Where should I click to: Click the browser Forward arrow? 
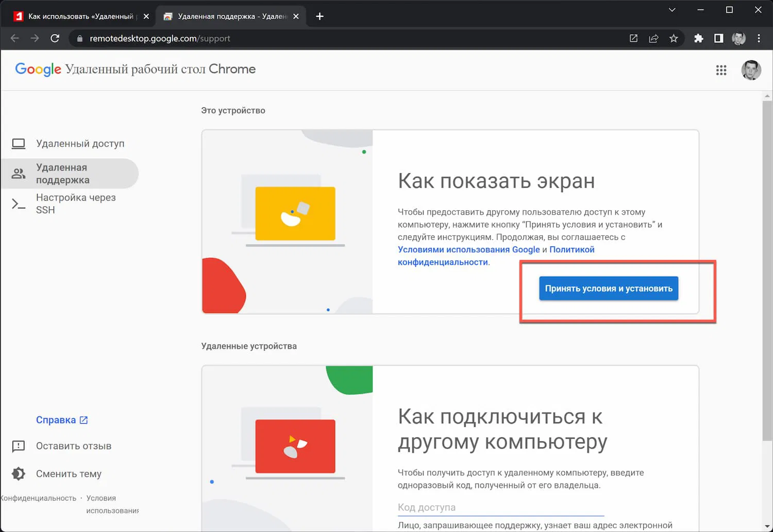pyautogui.click(x=35, y=38)
